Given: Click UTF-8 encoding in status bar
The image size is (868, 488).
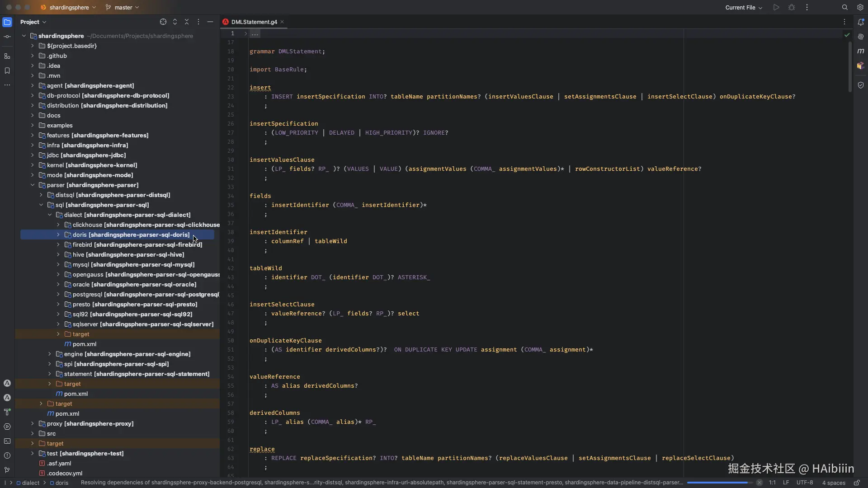Looking at the screenshot, I should tap(804, 483).
